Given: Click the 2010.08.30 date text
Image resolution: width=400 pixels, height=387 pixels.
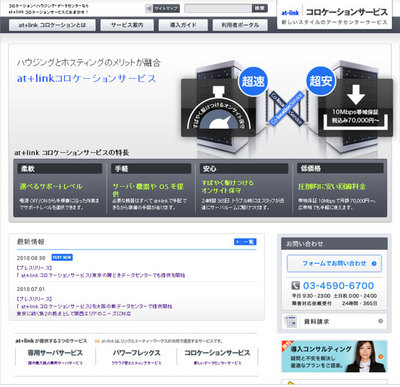Looking at the screenshot, I should pos(31,258).
